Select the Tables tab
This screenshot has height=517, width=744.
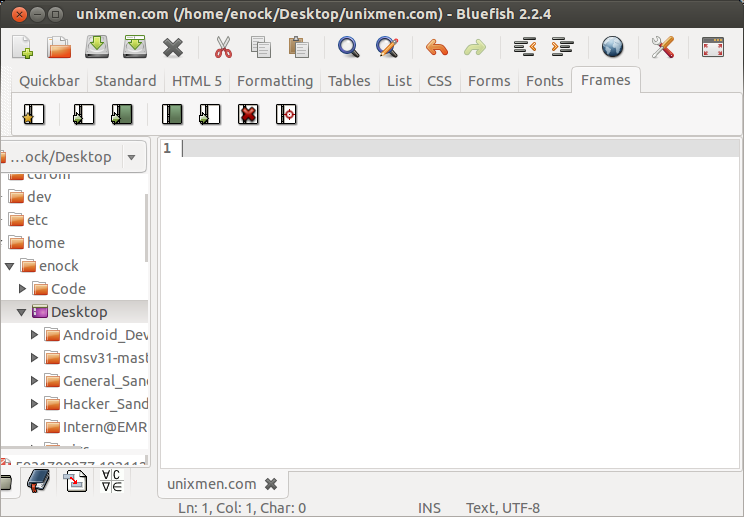pos(349,81)
